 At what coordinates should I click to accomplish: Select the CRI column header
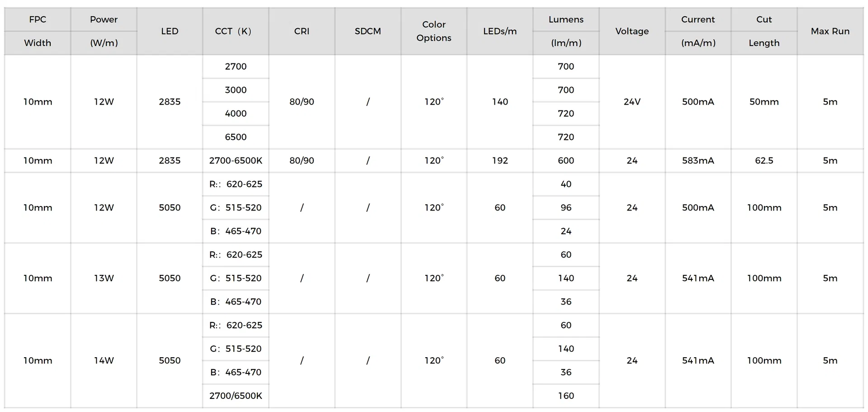pyautogui.click(x=302, y=31)
